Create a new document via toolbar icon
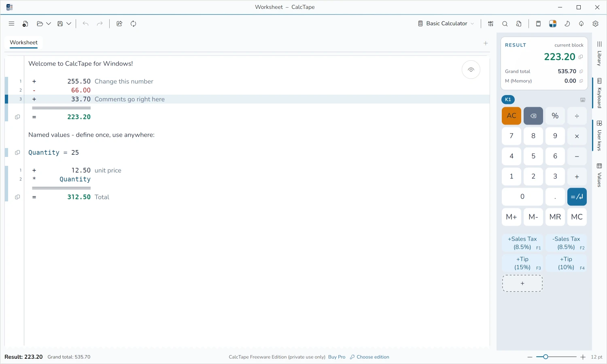 [25, 24]
